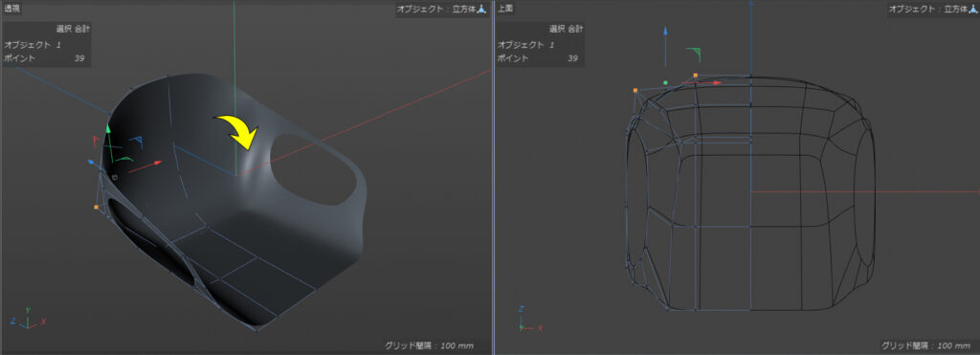This screenshot has height=355, width=980.
Task: Click the object type icon in perspective view header
Action: [482, 10]
